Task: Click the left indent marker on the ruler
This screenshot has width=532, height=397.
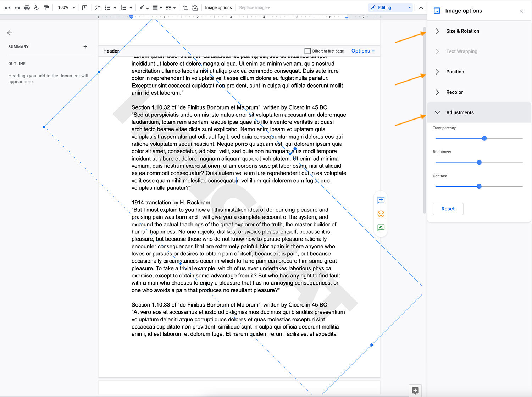Action: point(131,17)
